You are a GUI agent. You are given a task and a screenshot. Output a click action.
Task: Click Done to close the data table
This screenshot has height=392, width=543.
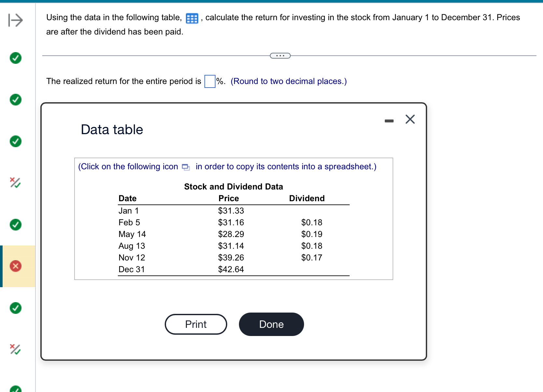click(x=271, y=324)
